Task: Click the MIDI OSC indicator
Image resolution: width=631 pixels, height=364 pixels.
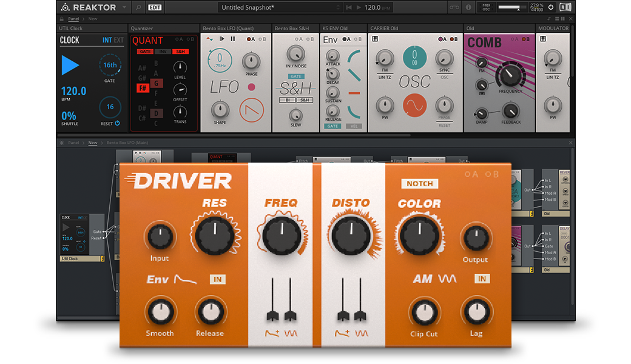Action: [x=486, y=7]
